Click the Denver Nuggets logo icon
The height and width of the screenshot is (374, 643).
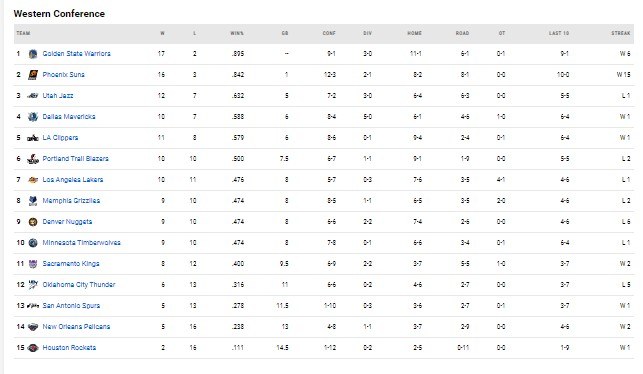coord(33,222)
